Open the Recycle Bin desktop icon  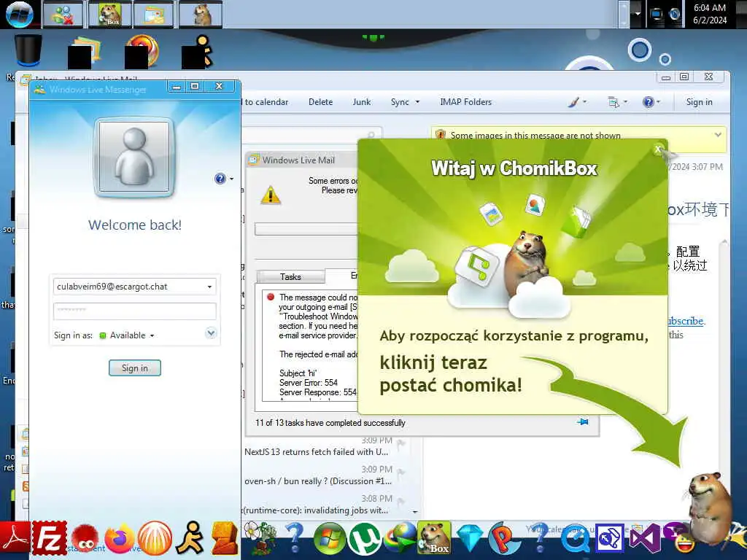tap(28, 50)
